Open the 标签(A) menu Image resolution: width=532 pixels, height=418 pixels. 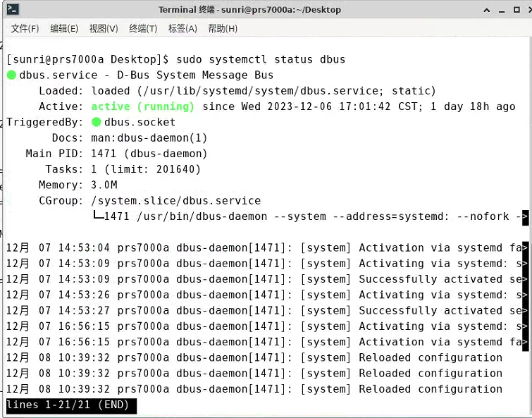[183, 28]
